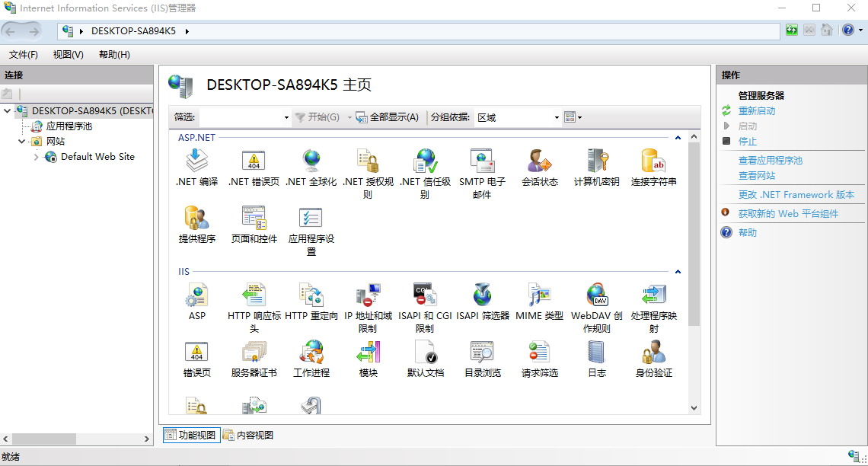
Task: Open the 连接字符串 feature
Action: coord(653,161)
